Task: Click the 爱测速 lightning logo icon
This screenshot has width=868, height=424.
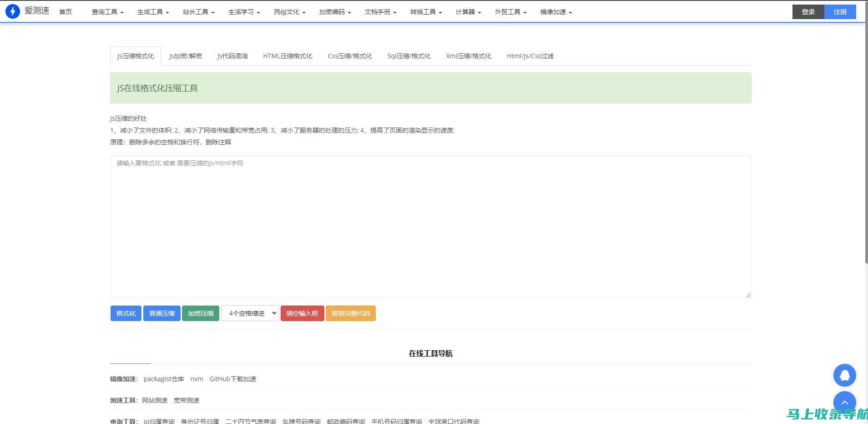Action: click(13, 11)
